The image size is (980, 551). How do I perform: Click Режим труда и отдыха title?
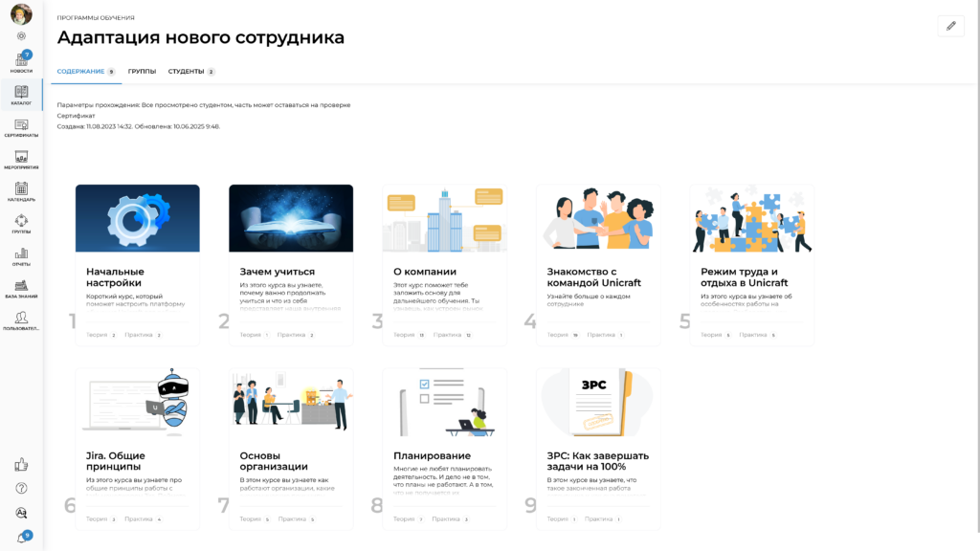click(744, 276)
